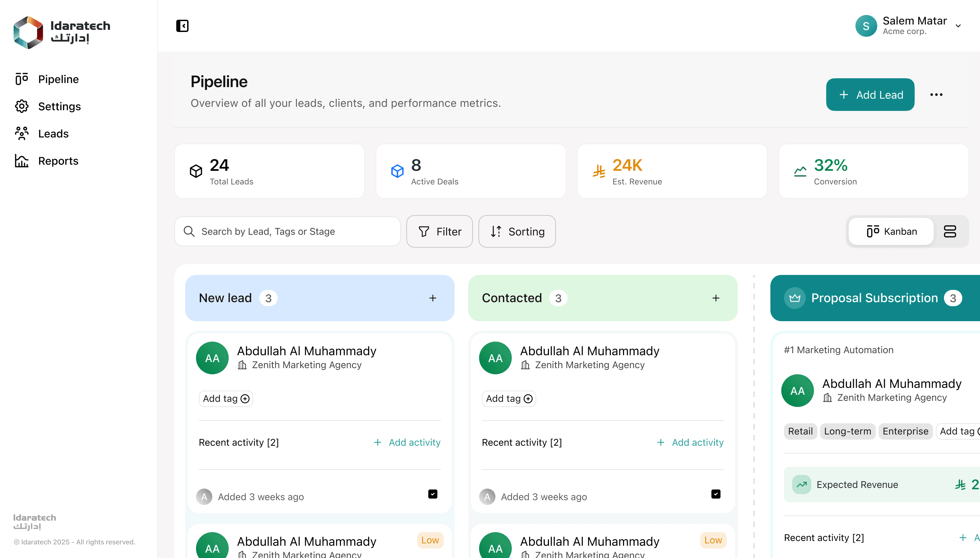Image resolution: width=980 pixels, height=558 pixels.
Task: Collapse the sidebar with panel icon
Action: point(182,26)
